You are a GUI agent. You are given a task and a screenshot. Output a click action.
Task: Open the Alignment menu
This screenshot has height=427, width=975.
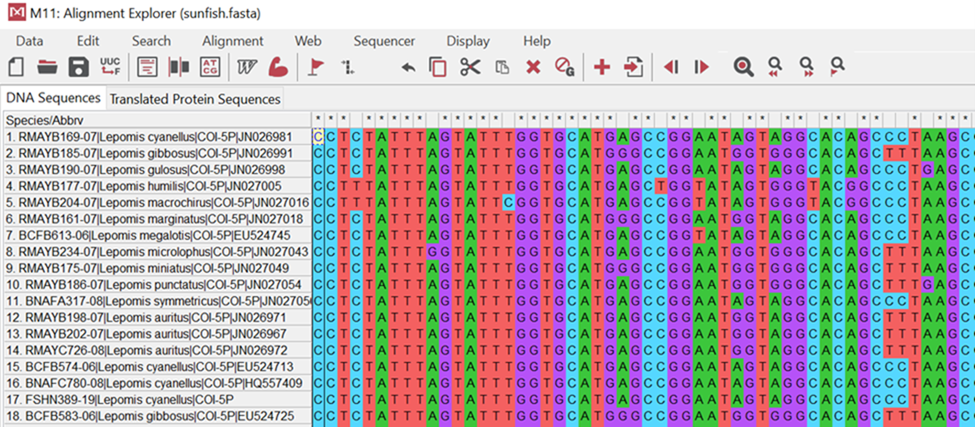click(x=233, y=41)
